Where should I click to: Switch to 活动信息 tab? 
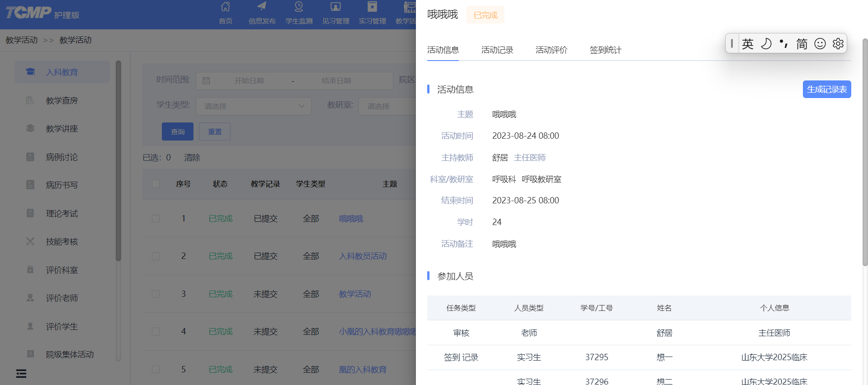[443, 50]
